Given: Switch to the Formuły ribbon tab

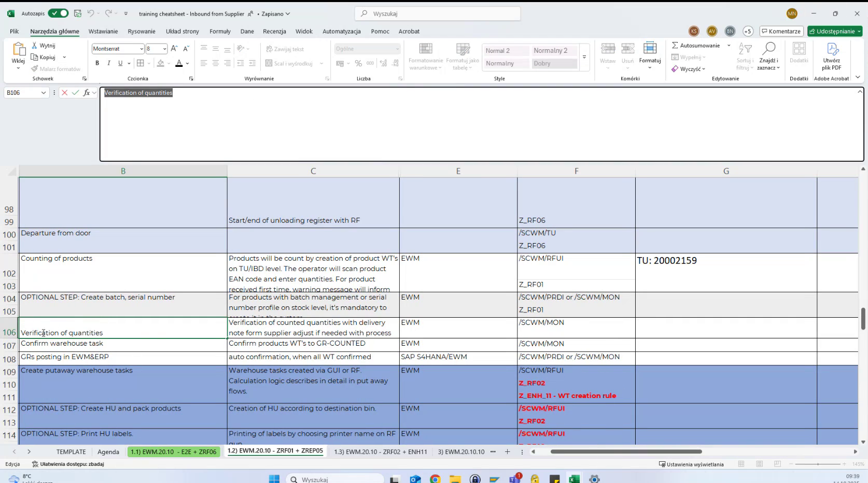Looking at the screenshot, I should pos(220,31).
